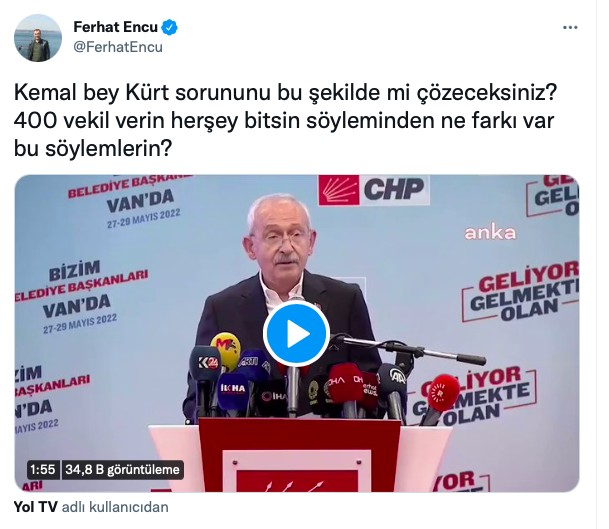Click the yellow microphone windscreen

pyautogui.click(x=225, y=348)
